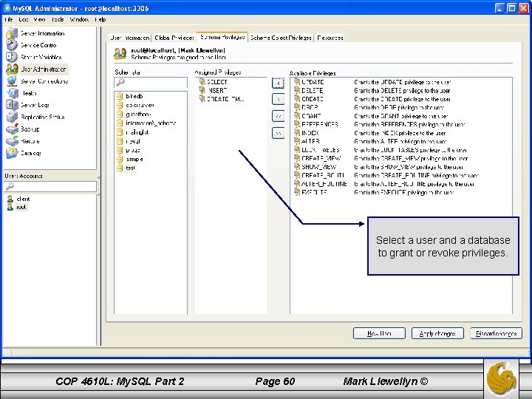Select User Administration sidebar icon
Image resolution: width=532 pixels, height=399 pixels.
[12, 69]
